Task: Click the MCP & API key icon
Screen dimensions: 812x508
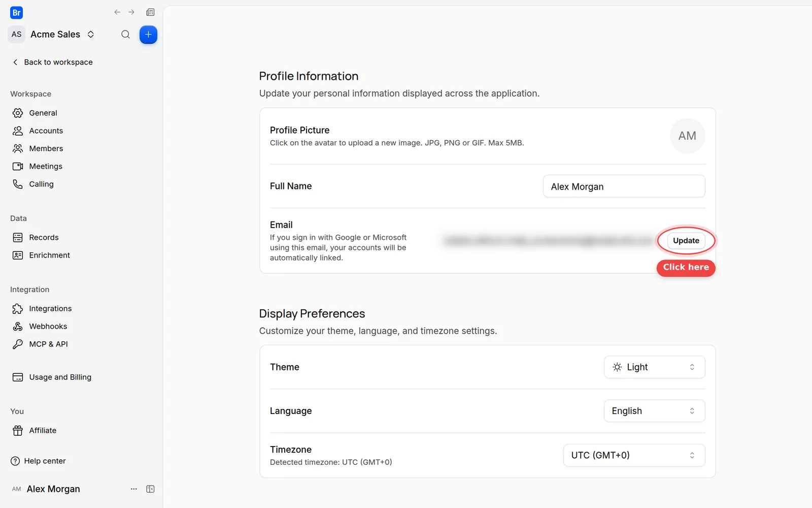Action: click(18, 344)
